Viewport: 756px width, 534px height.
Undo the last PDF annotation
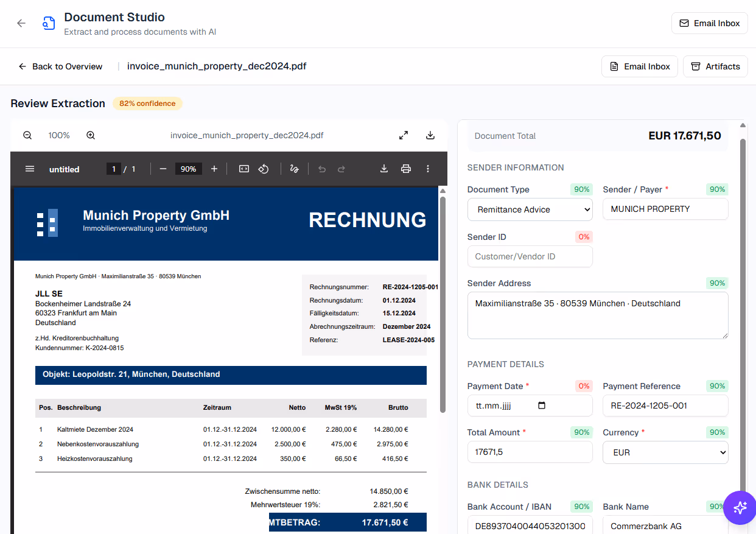point(321,169)
